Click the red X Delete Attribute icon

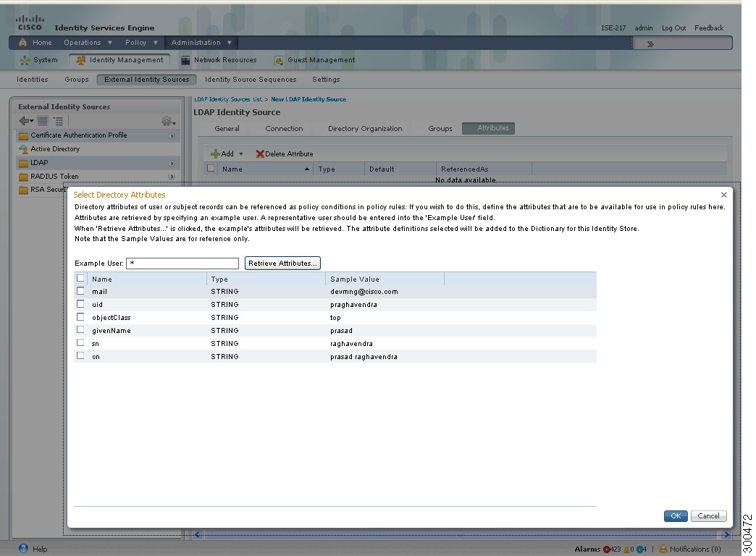pos(260,153)
